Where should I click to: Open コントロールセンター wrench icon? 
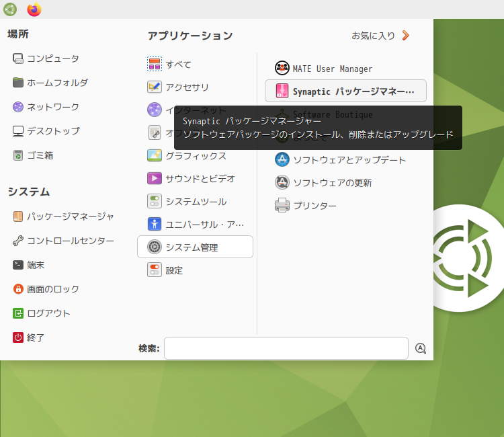pos(18,241)
